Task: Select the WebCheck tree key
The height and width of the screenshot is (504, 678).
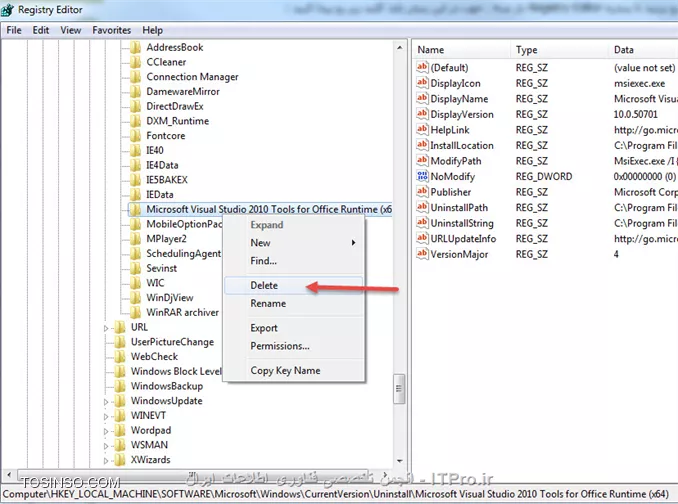Action: (x=154, y=357)
